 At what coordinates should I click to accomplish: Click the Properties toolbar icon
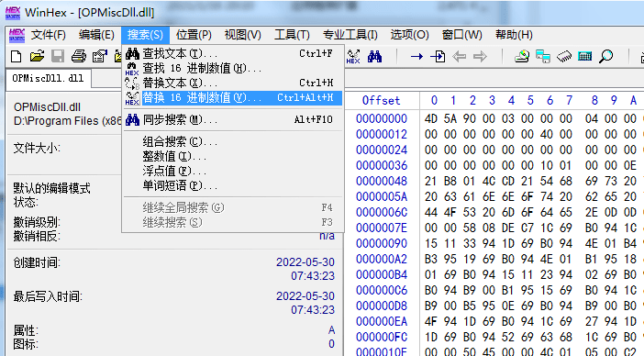[99, 56]
